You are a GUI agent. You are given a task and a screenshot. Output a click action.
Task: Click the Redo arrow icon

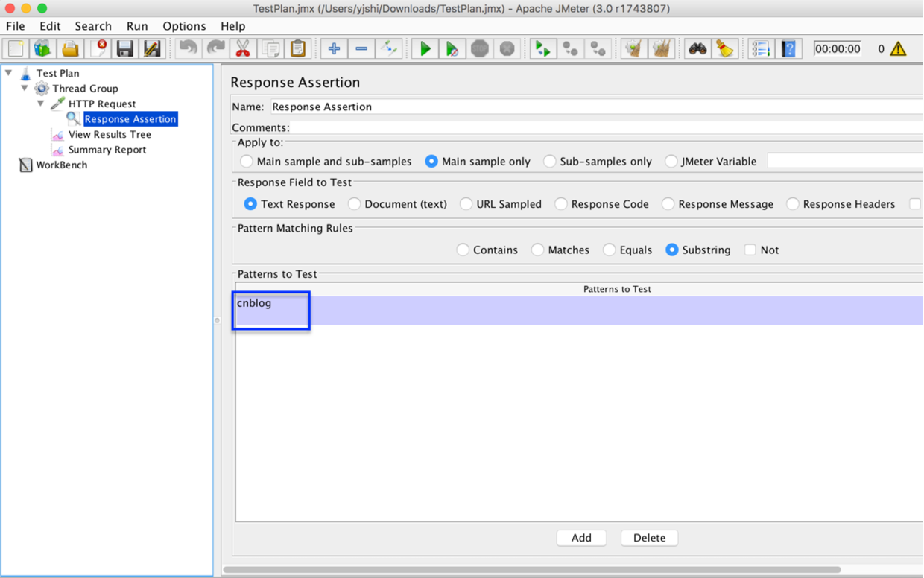215,49
